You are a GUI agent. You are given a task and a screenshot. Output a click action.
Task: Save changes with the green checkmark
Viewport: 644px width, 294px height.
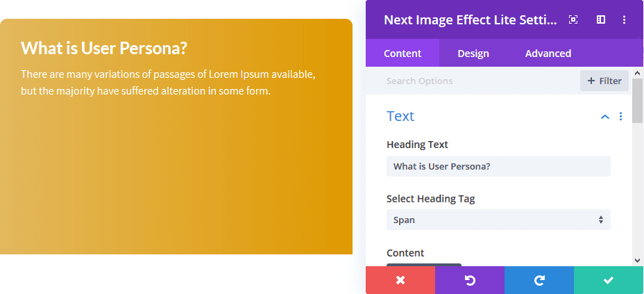tap(609, 280)
